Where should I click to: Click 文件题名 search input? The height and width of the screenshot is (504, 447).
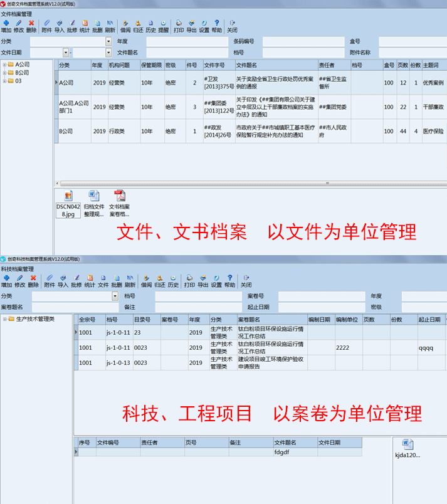(x=187, y=53)
